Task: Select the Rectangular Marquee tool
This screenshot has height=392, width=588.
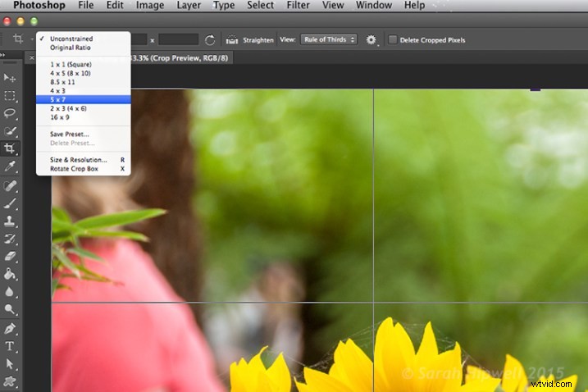Action: (9, 96)
